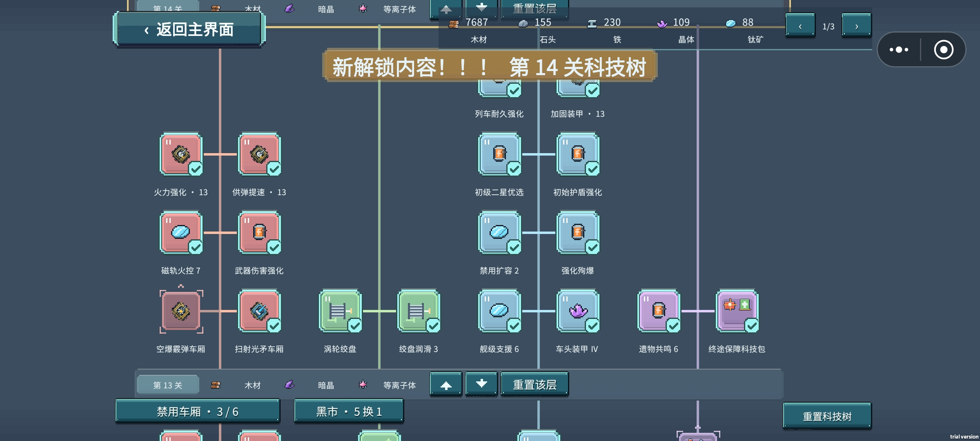Click the 禁用扩容 2 node
This screenshot has width=980, height=441.
(x=499, y=233)
